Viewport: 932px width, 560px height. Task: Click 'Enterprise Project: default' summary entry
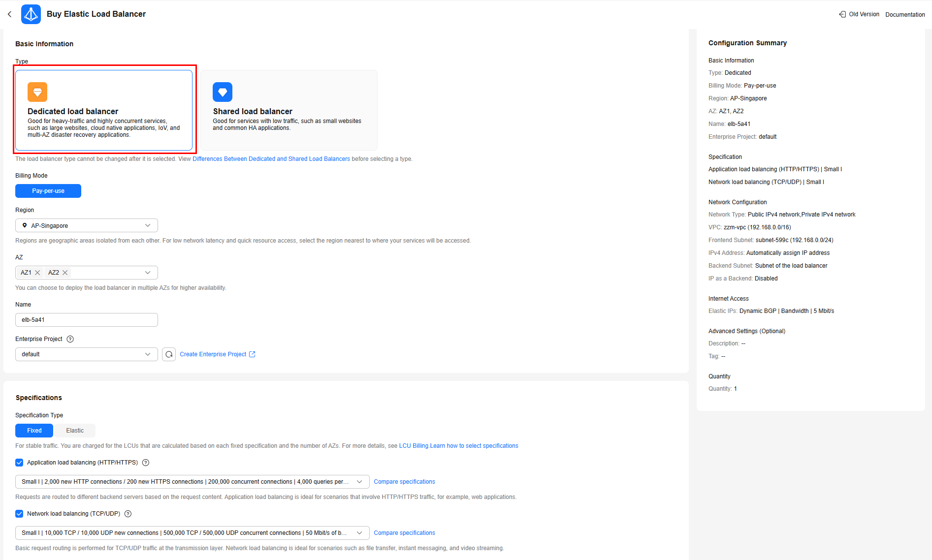(742, 137)
